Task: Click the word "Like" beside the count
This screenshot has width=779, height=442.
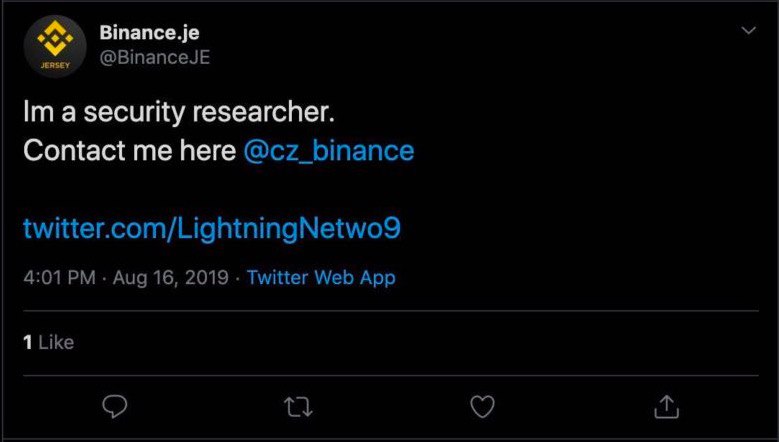Action: click(x=56, y=342)
